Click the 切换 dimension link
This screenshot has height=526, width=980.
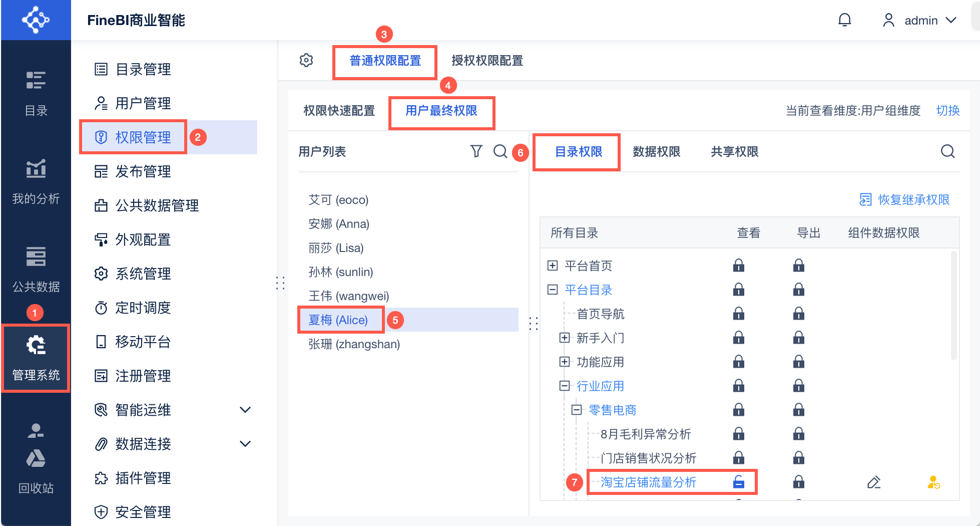click(x=947, y=111)
